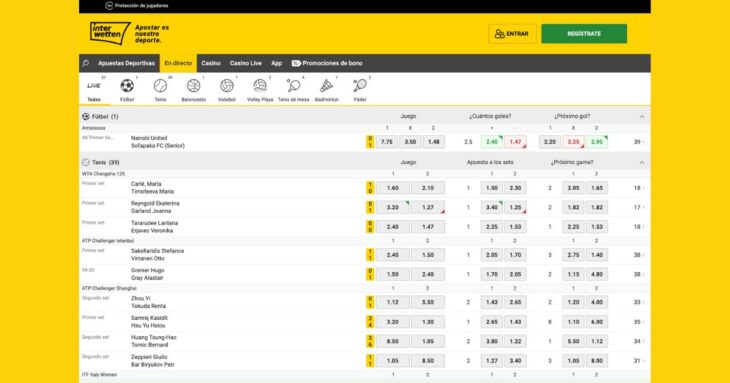Screen dimensions: 730x383
Task: Select next goal odds 2.95
Action: [x=597, y=142]
